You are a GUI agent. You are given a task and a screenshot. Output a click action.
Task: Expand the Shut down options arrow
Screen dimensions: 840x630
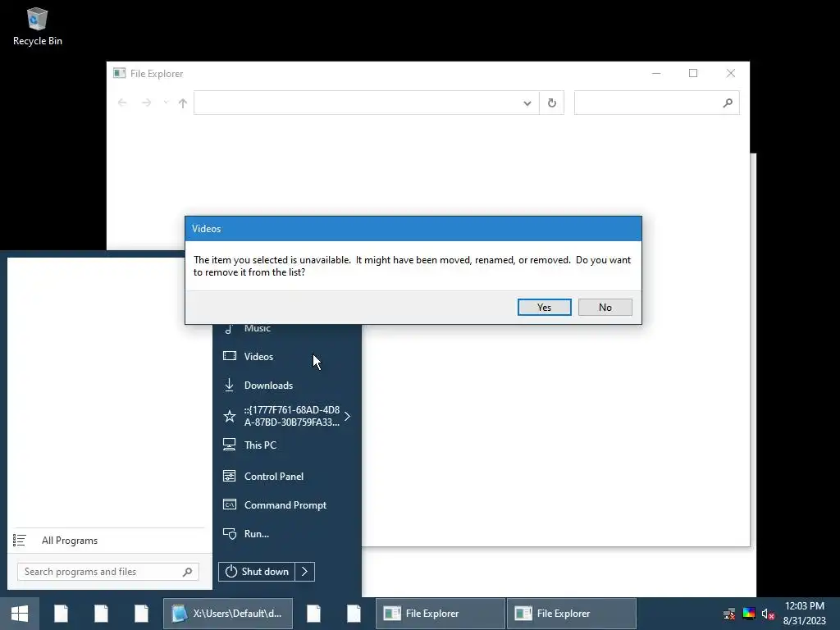coord(305,572)
